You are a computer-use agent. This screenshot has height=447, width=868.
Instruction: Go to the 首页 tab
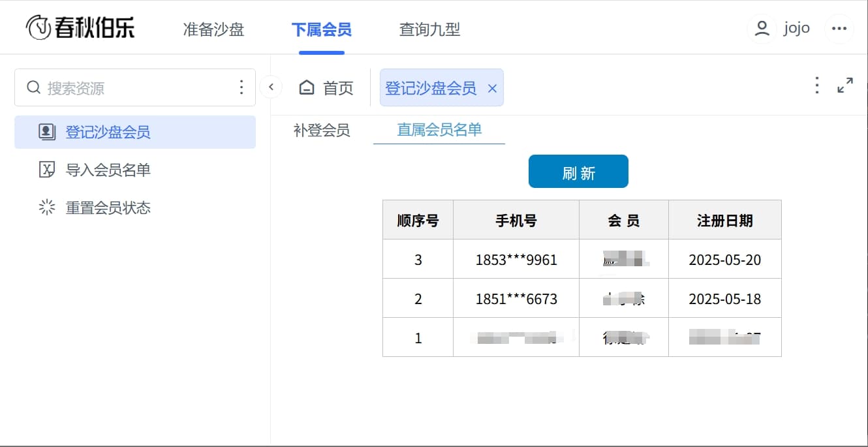326,87
